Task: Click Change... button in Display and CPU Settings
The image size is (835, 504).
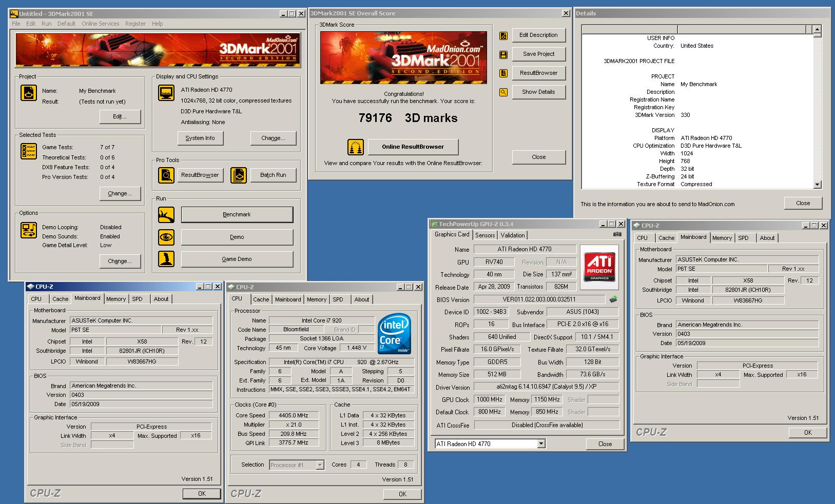Action: pos(273,138)
